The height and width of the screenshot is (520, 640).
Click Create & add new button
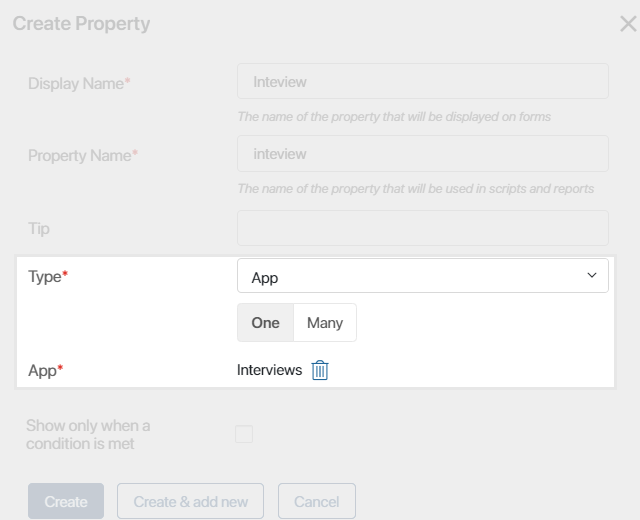pyautogui.click(x=190, y=501)
